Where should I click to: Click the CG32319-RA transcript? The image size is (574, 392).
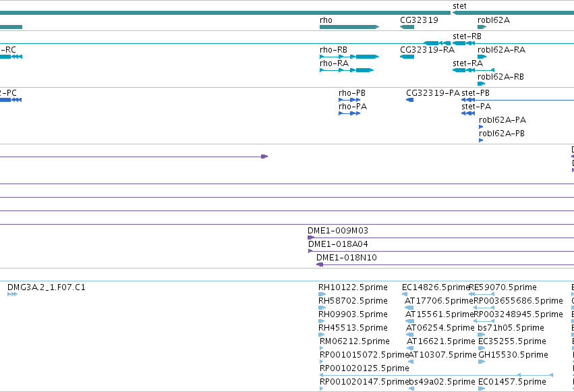[407, 57]
